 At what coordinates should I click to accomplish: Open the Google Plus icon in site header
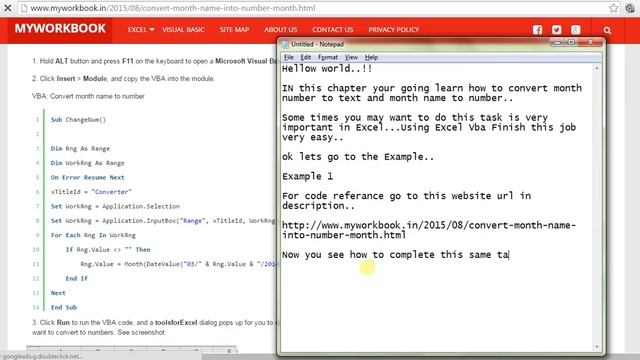click(576, 30)
